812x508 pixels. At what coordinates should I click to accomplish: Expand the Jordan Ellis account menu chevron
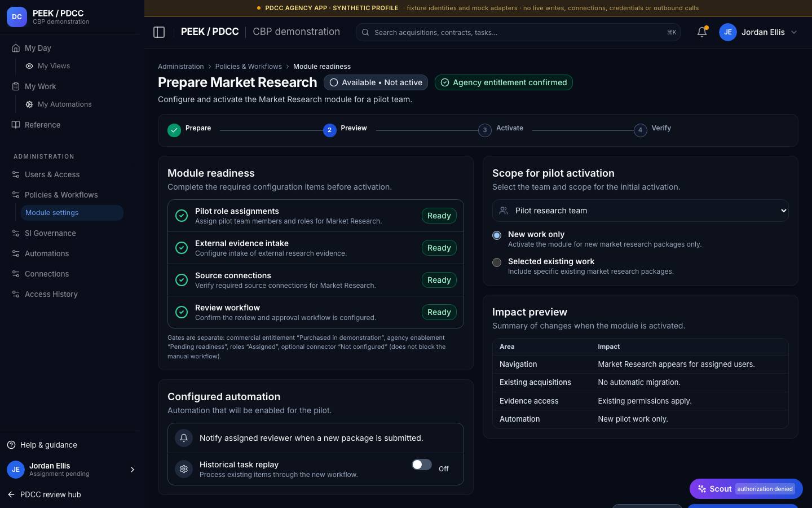(x=794, y=32)
